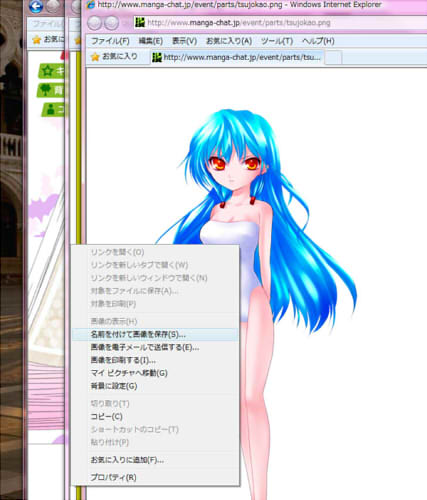This screenshot has width=427, height=500.
Task: Open the 表示(V) menu
Action: pos(184,41)
